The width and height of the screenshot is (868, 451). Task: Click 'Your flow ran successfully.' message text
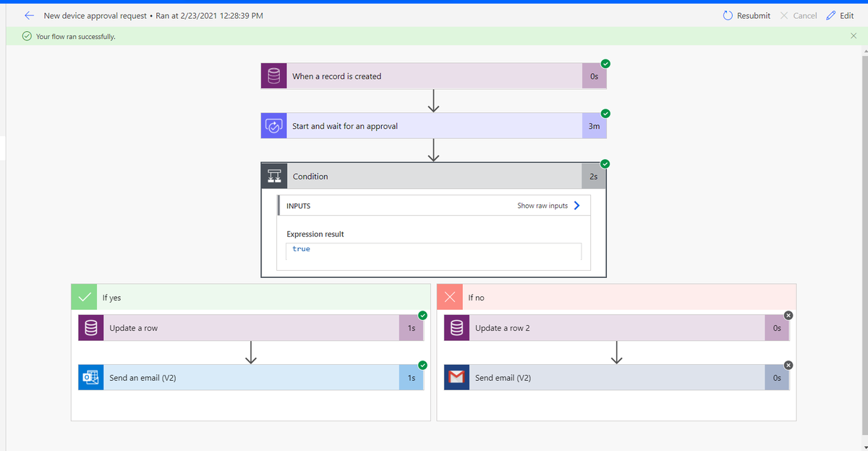tap(76, 36)
